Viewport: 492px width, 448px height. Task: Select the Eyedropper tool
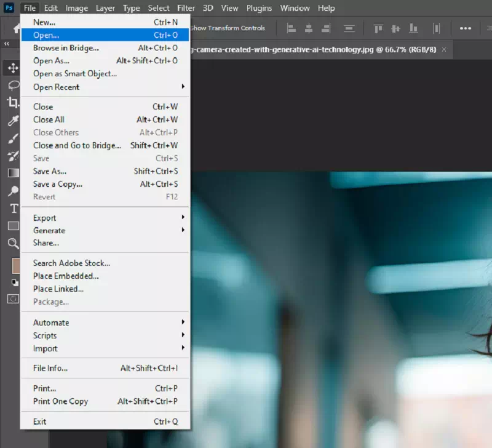pos(13,120)
